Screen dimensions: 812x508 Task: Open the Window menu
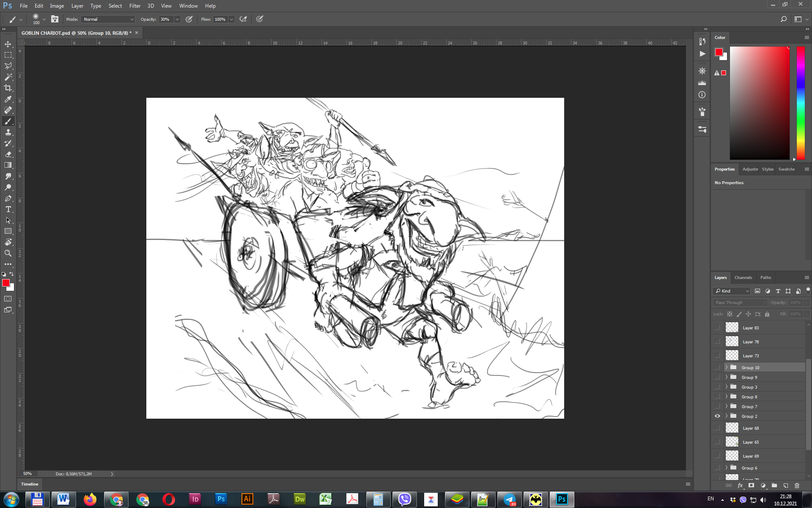(188, 6)
